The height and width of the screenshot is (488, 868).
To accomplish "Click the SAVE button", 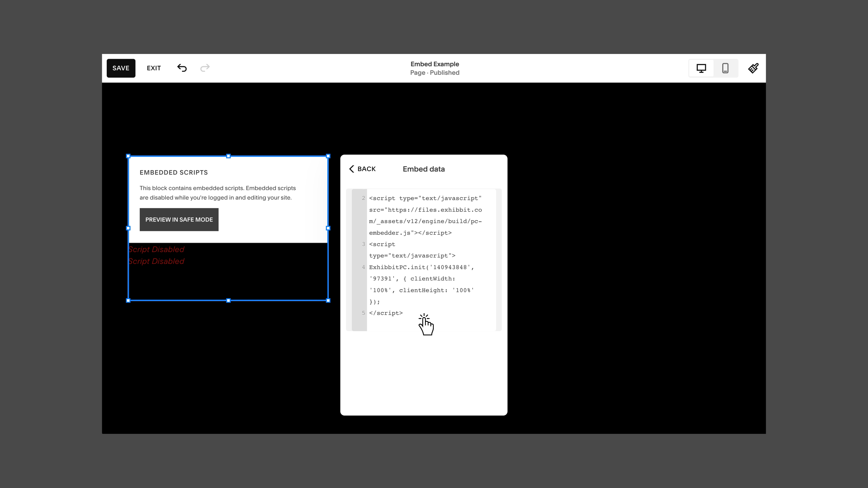I will tap(121, 68).
